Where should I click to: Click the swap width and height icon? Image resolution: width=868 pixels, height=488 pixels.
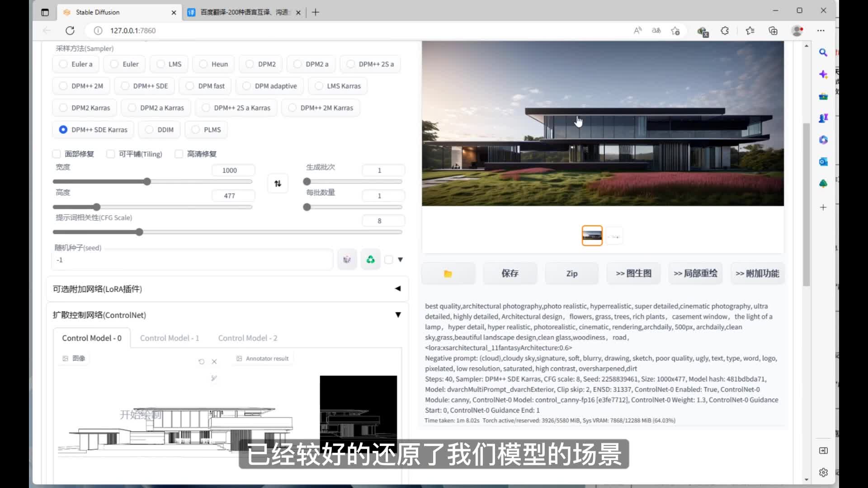click(x=278, y=183)
